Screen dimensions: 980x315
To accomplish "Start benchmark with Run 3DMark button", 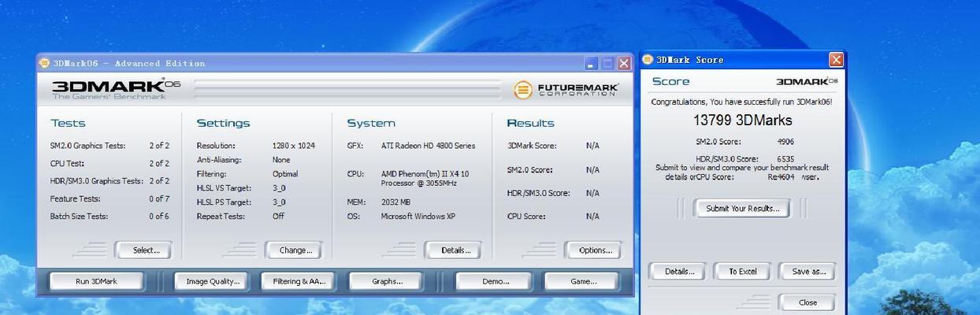I will (x=96, y=281).
